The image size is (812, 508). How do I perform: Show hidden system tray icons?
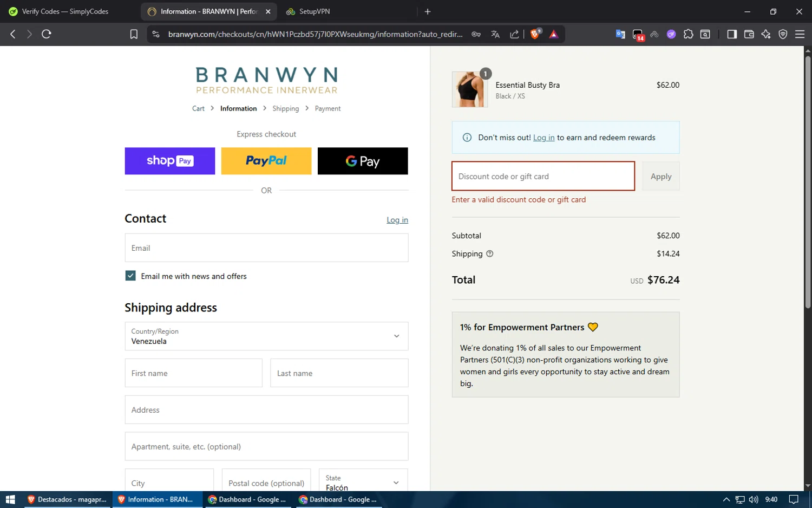tap(726, 499)
